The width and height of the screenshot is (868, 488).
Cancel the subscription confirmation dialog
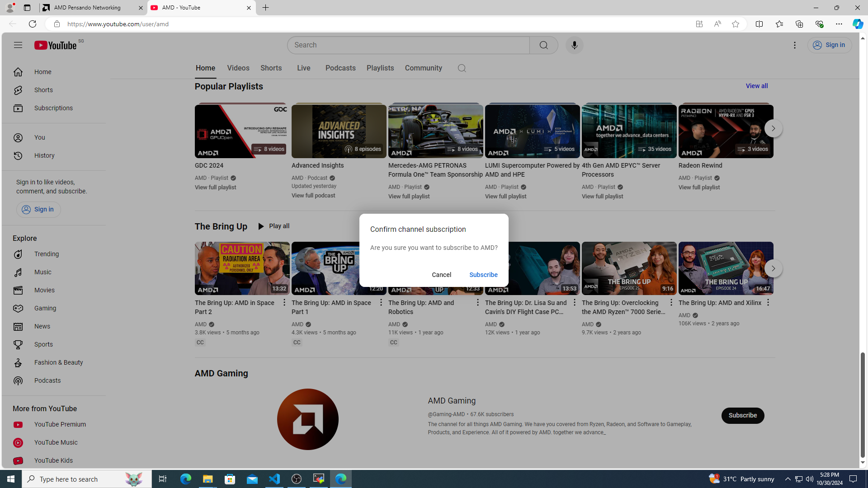441,275
